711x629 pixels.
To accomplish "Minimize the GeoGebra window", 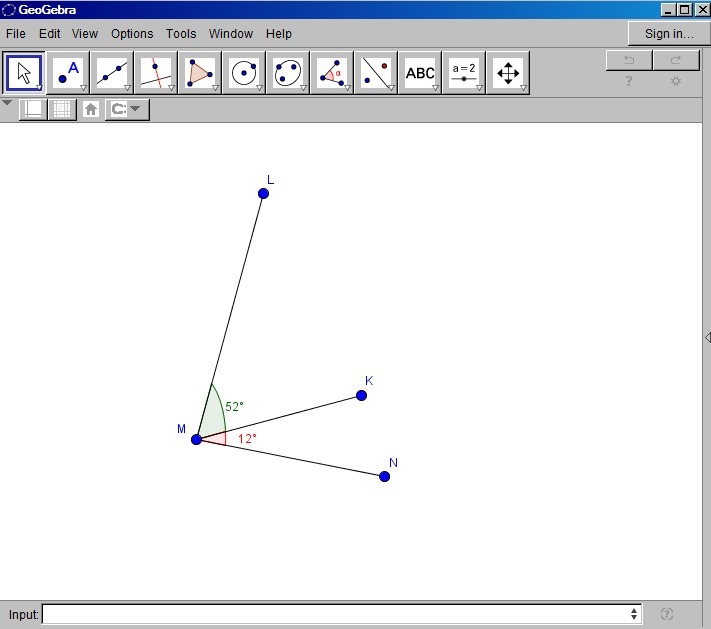I will pos(668,10).
